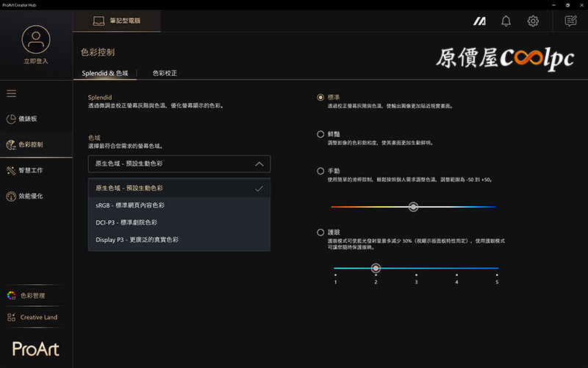588x368 pixels.
Task: Click the feedback note icon
Action: (x=571, y=21)
